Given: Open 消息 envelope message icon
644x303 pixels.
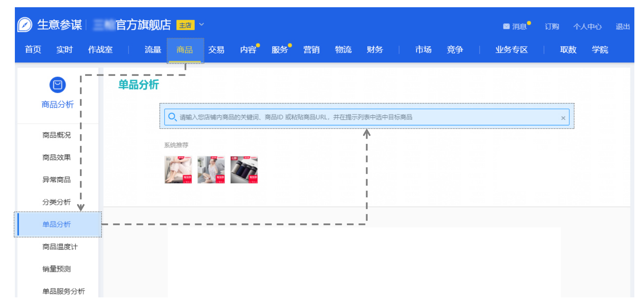Looking at the screenshot, I should (x=506, y=27).
